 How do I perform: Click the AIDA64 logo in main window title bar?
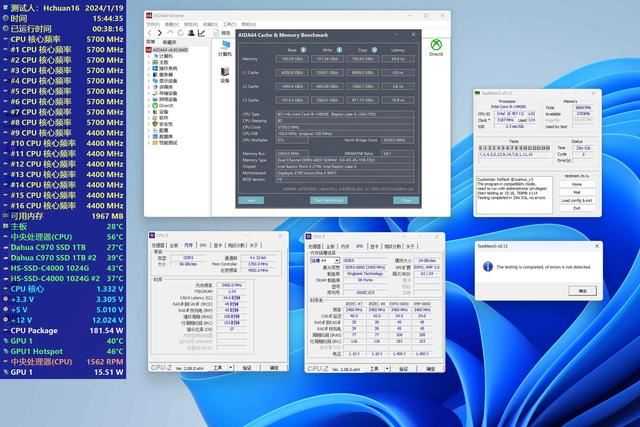coord(149,16)
